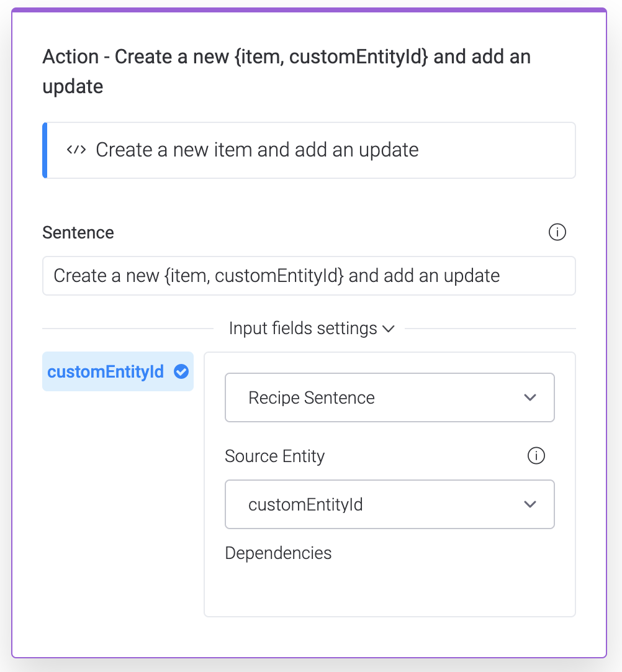Click the Source Entity label text
Image resolution: width=622 pixels, height=672 pixels.
point(274,456)
